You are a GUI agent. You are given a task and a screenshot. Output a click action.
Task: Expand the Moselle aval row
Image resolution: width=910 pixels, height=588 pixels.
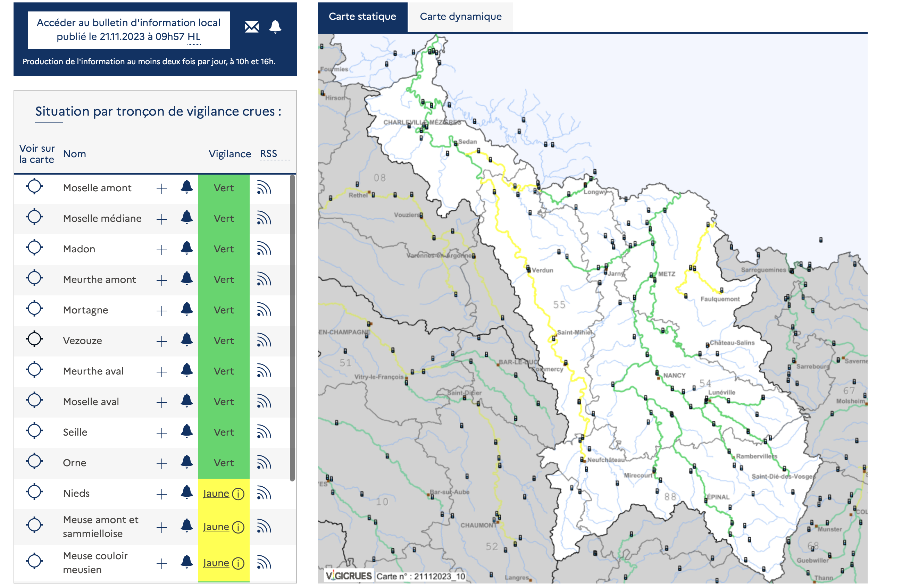coord(161,402)
